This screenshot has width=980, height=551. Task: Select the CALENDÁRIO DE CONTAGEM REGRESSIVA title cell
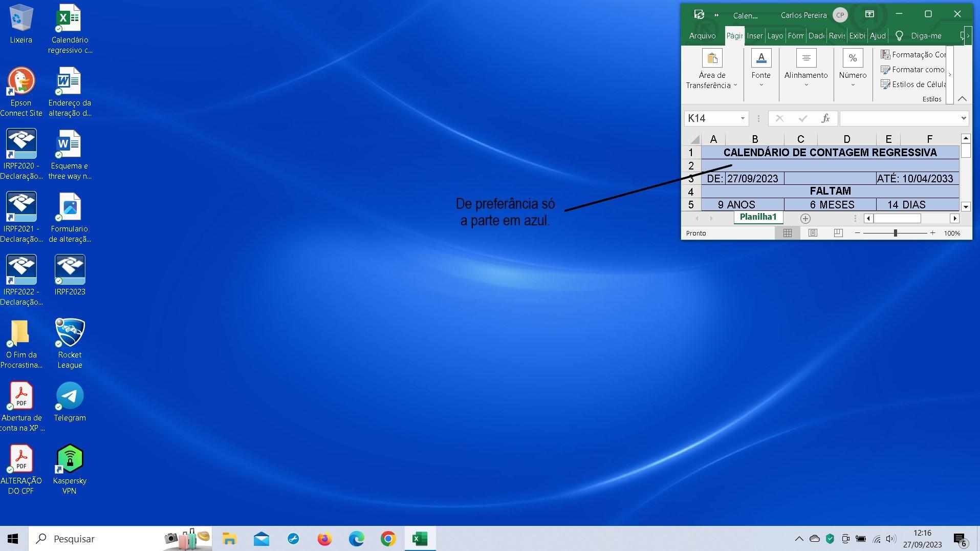pyautogui.click(x=830, y=153)
